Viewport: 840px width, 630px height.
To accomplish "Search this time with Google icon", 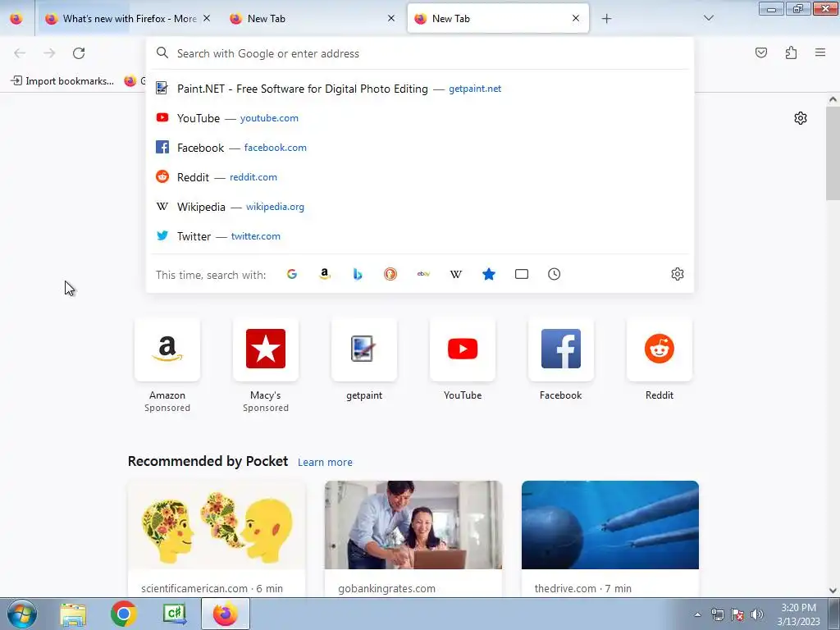I will point(292,274).
